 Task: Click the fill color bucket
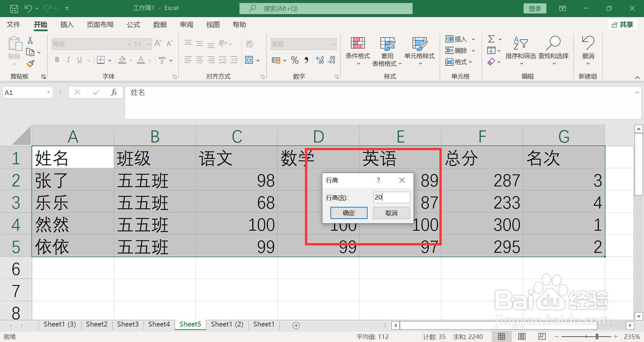click(122, 60)
